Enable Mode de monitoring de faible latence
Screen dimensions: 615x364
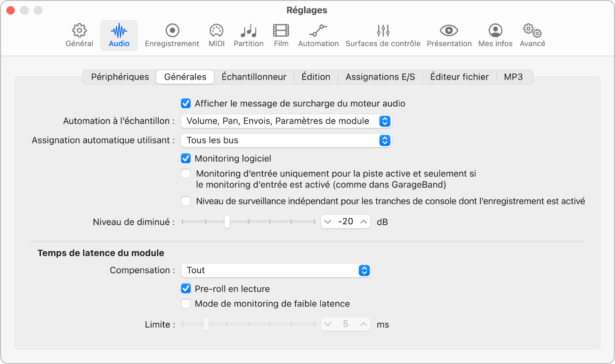pos(186,304)
